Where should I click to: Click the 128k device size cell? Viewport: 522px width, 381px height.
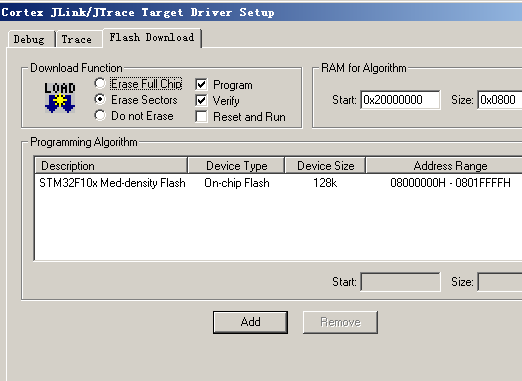pos(325,183)
